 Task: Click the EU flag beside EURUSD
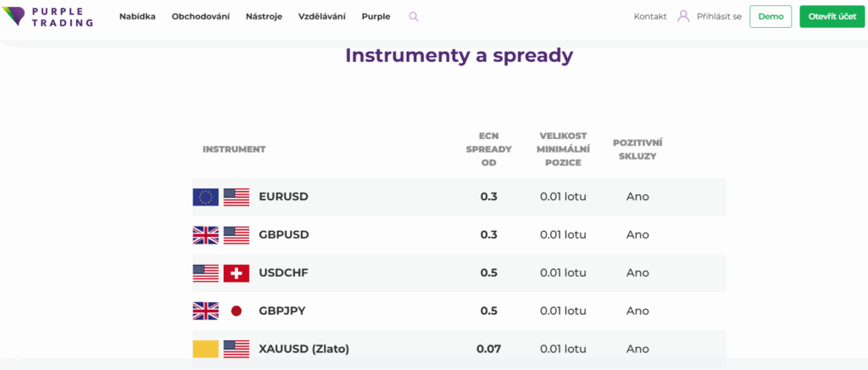click(x=205, y=197)
